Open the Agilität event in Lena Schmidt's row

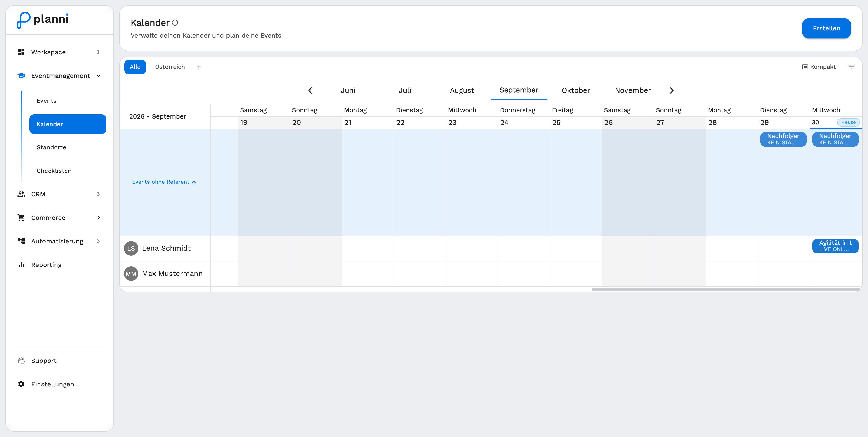coord(835,246)
